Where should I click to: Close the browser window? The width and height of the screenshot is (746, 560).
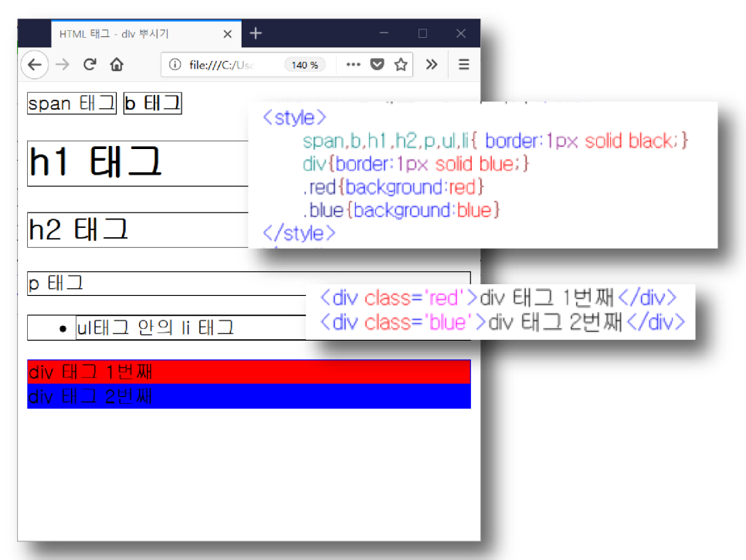click(x=460, y=33)
